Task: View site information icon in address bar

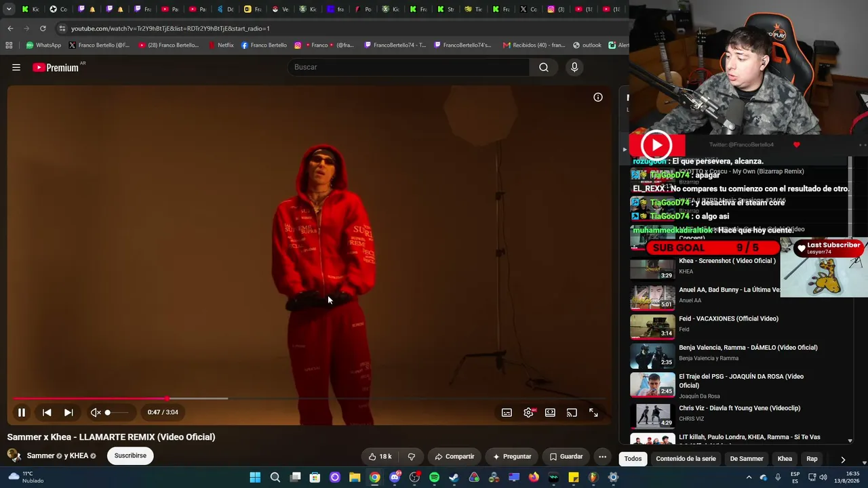Action: (62, 28)
